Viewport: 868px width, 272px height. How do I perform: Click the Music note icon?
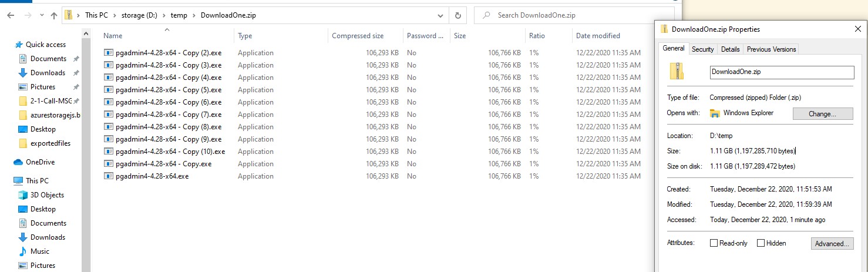(23, 251)
